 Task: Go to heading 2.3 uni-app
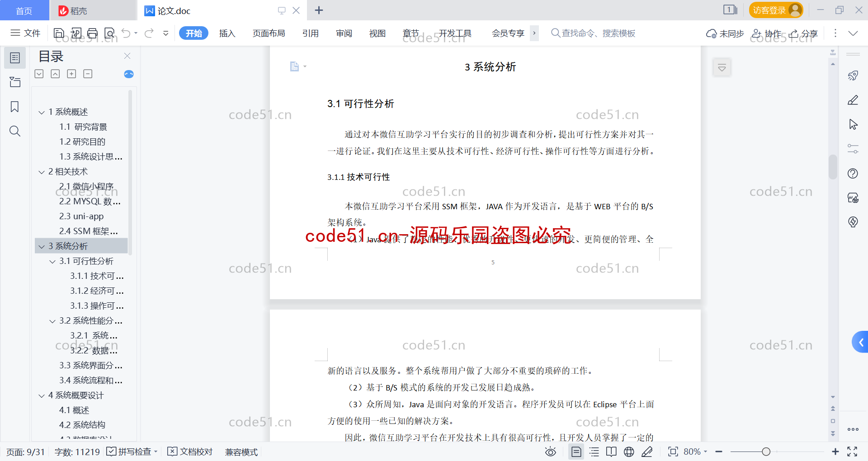[81, 216]
